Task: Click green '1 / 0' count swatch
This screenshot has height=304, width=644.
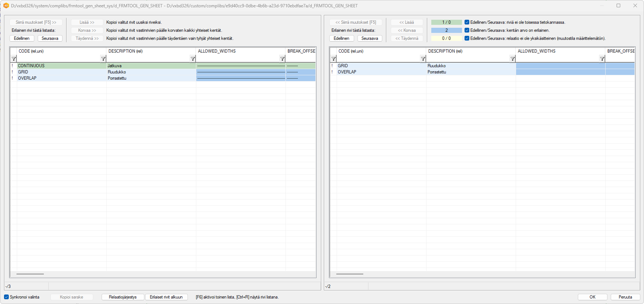Action: 446,22
